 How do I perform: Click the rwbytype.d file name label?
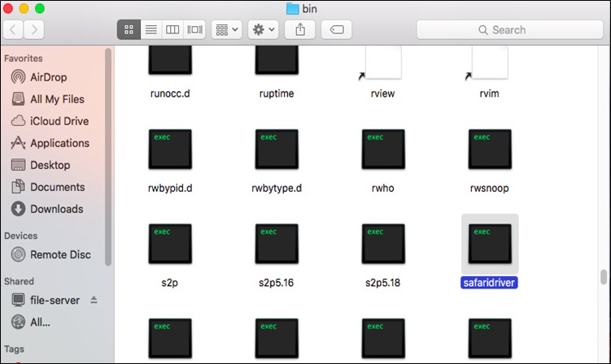coord(277,188)
